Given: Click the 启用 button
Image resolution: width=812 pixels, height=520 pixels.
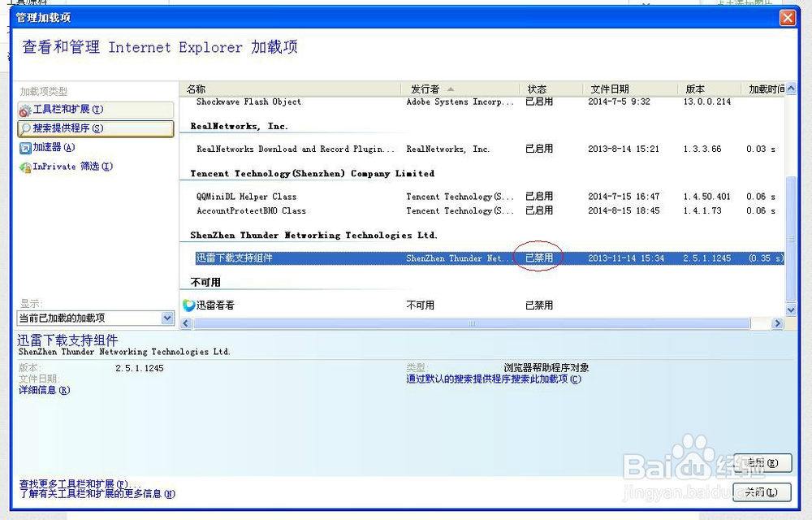Looking at the screenshot, I should 762,463.
